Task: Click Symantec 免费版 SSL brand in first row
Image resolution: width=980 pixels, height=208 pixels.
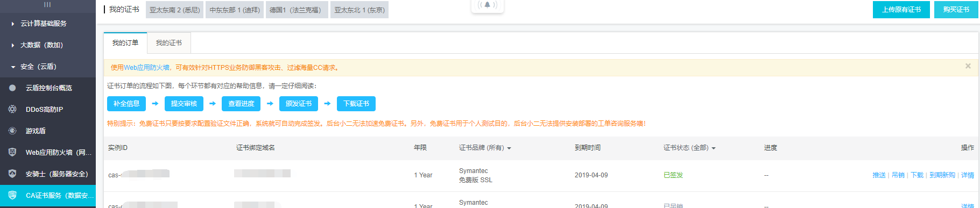Action: (x=476, y=175)
